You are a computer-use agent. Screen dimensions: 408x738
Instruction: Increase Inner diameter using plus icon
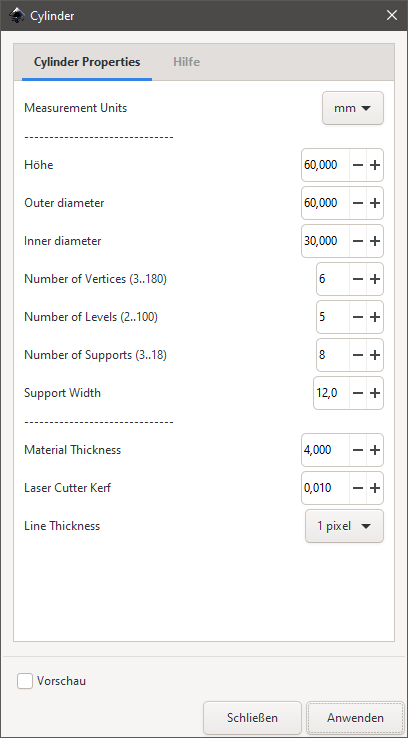click(x=375, y=241)
